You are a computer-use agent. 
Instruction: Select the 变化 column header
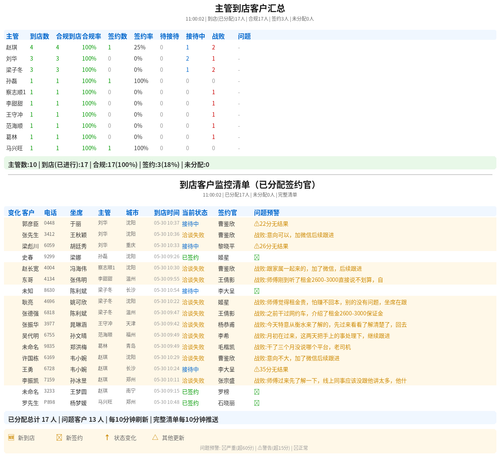(14, 213)
